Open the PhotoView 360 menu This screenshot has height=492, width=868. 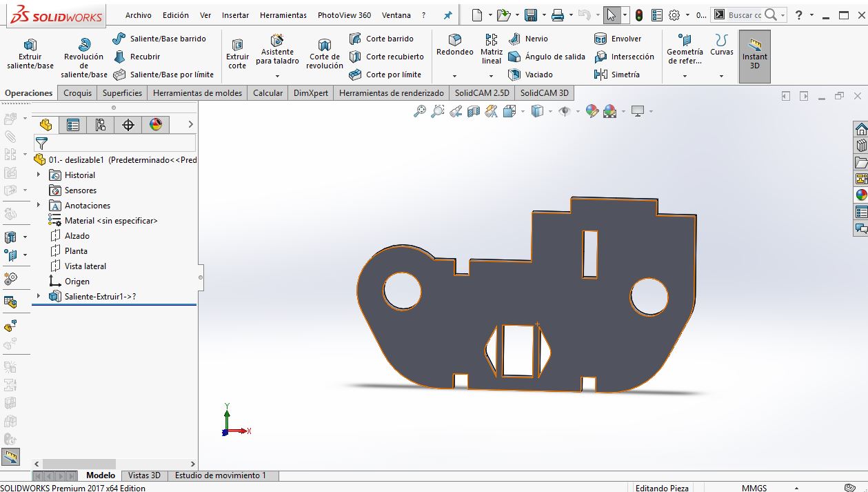[x=344, y=15]
